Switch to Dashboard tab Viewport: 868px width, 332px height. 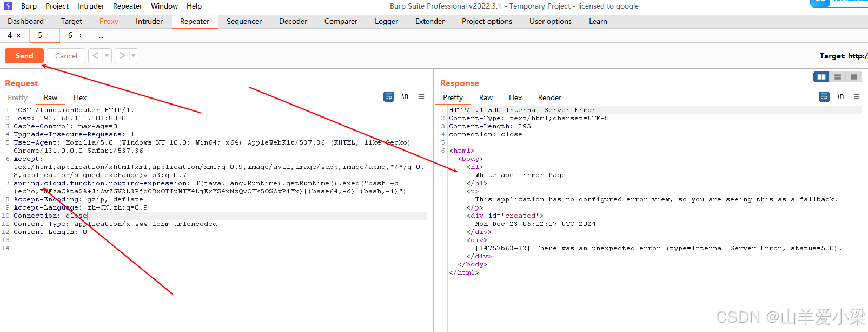tap(25, 21)
